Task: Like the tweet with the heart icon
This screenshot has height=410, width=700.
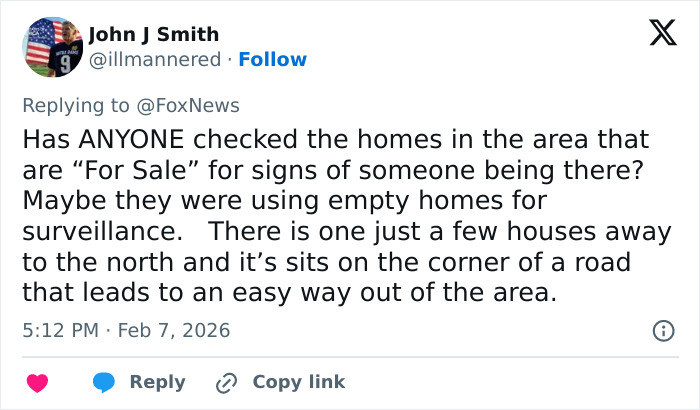Action: pyautogui.click(x=37, y=382)
